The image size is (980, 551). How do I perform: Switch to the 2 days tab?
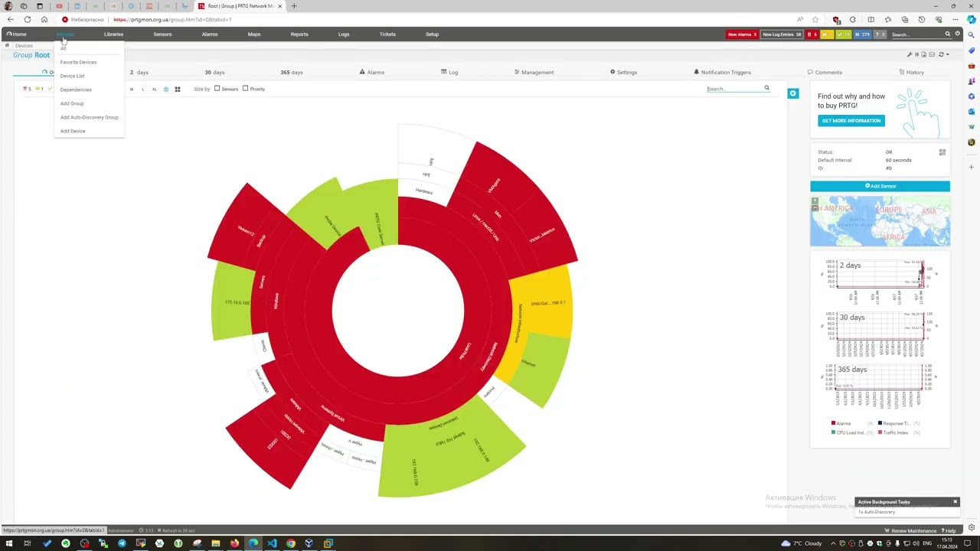click(139, 72)
